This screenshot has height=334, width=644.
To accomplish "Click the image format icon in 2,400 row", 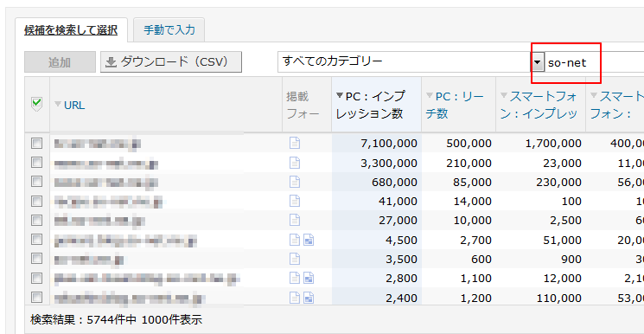I will tap(309, 297).
